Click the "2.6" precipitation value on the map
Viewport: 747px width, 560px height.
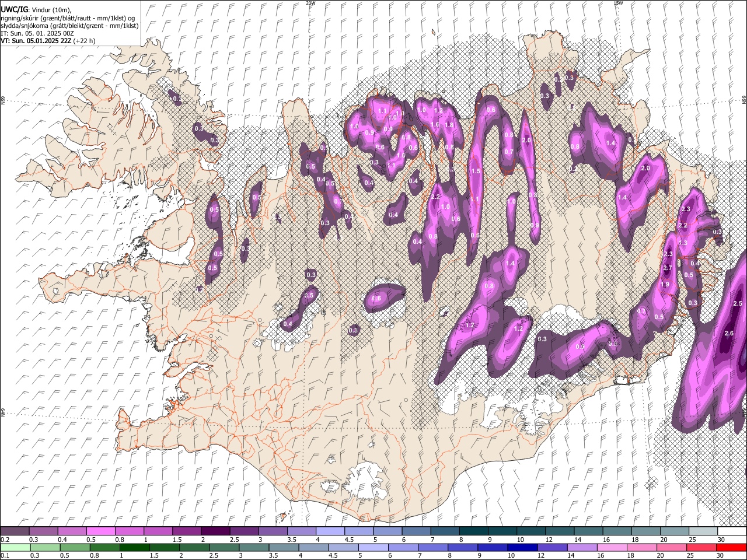729,333
